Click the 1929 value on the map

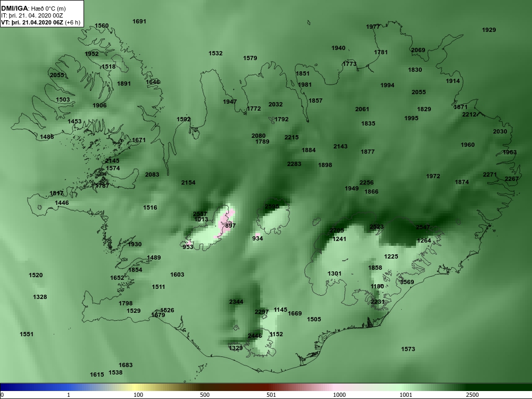(489, 30)
